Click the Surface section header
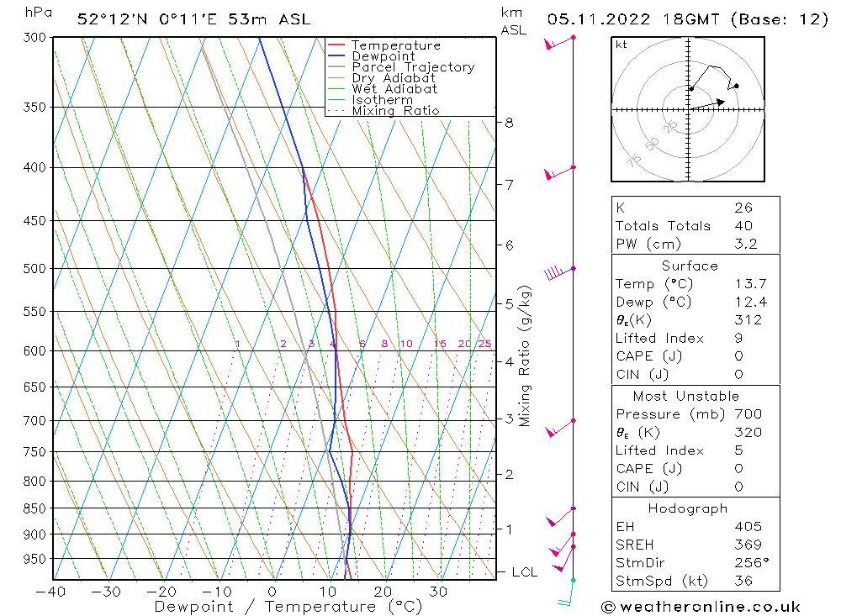 [690, 266]
